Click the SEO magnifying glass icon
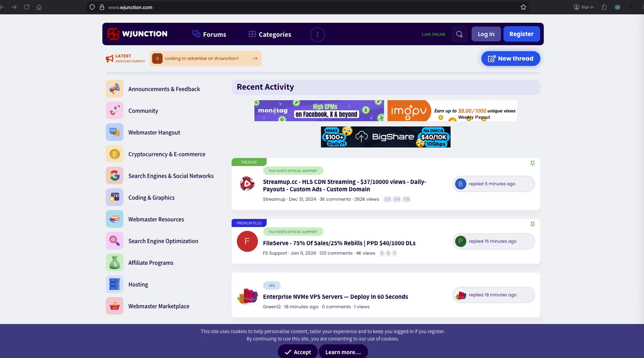Screen dimensions: 644x358 (114, 241)
